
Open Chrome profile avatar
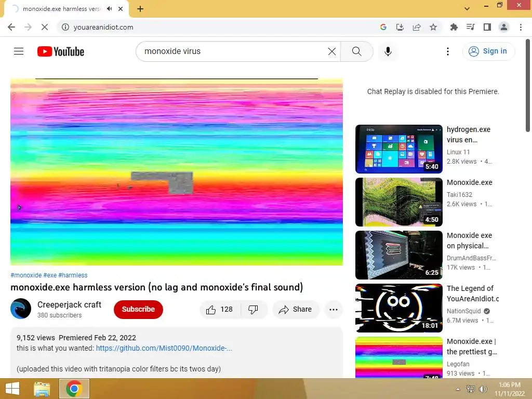point(504,27)
